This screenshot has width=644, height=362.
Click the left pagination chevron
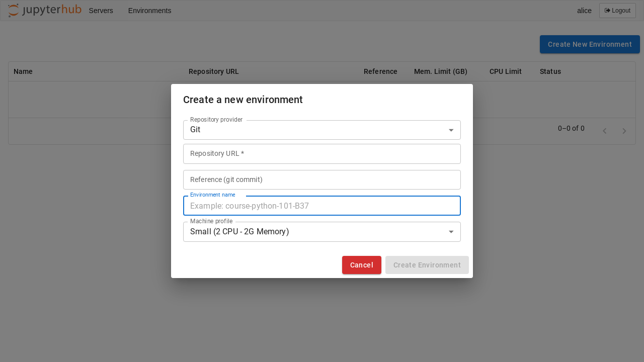[604, 131]
